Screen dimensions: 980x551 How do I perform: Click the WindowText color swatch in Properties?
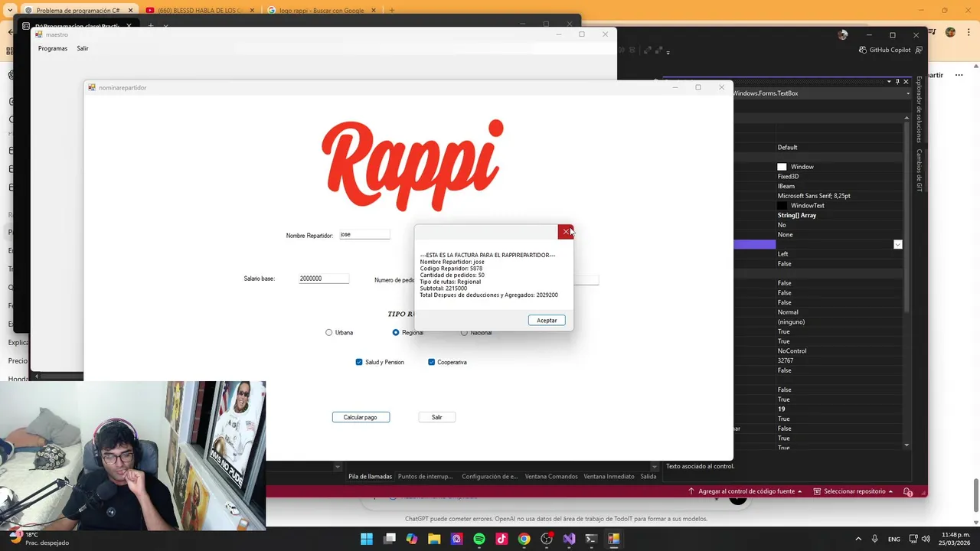click(x=782, y=206)
